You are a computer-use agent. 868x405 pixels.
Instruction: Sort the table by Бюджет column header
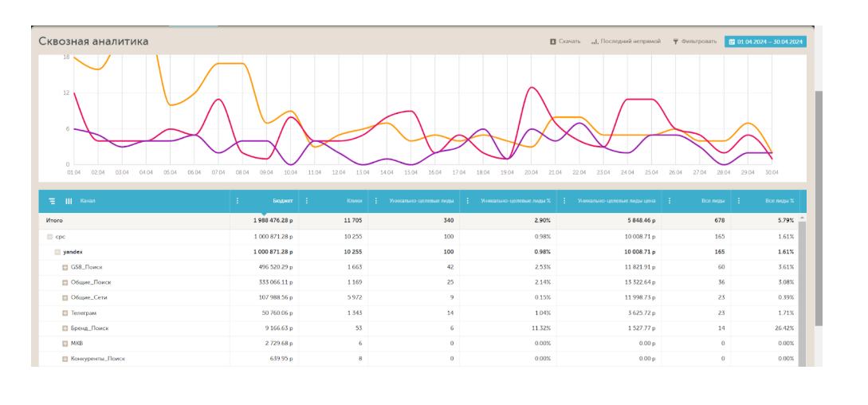[x=283, y=201]
